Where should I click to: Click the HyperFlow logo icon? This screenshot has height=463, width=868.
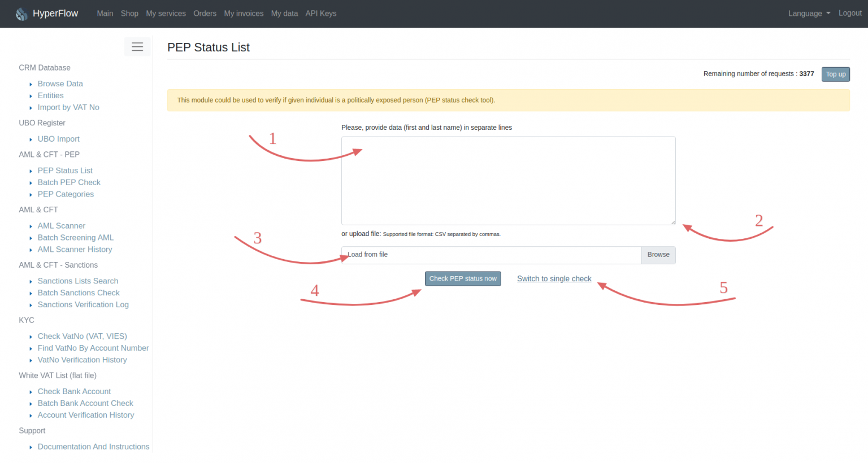point(21,13)
